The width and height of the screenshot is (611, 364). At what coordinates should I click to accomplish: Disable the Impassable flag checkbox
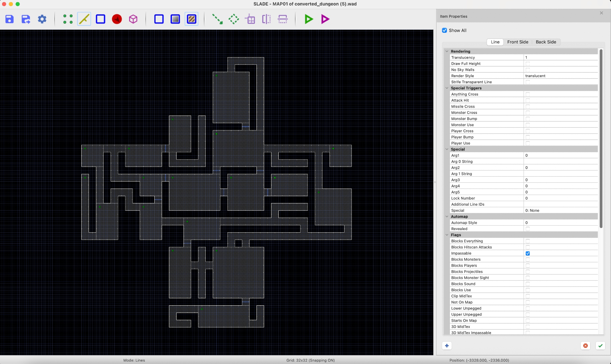(528, 253)
